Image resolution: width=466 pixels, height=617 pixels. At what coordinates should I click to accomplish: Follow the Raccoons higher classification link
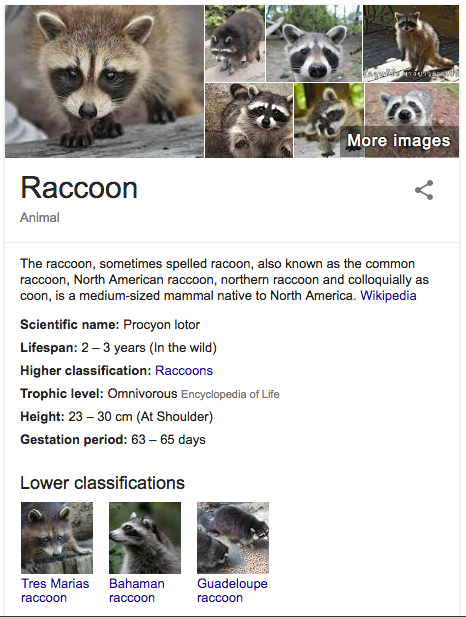click(184, 371)
